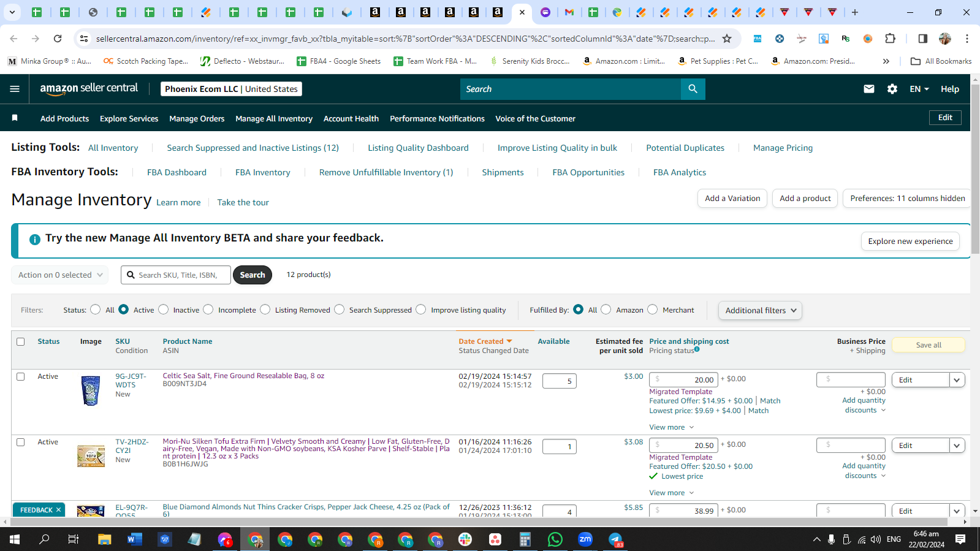980x551 pixels.
Task: Bookmark this page with the star icon
Action: click(x=727, y=39)
